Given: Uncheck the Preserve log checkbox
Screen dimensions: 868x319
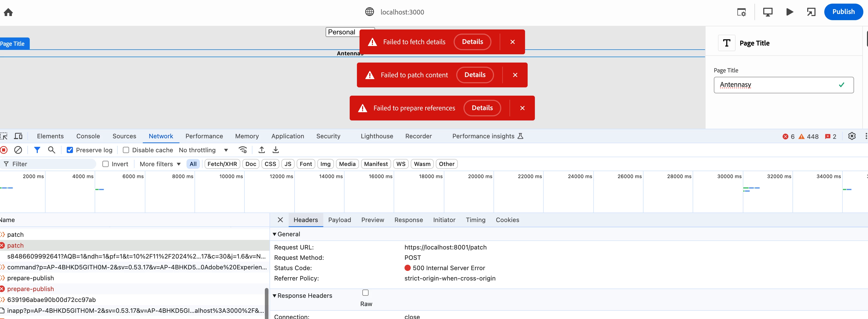Looking at the screenshot, I should 70,150.
